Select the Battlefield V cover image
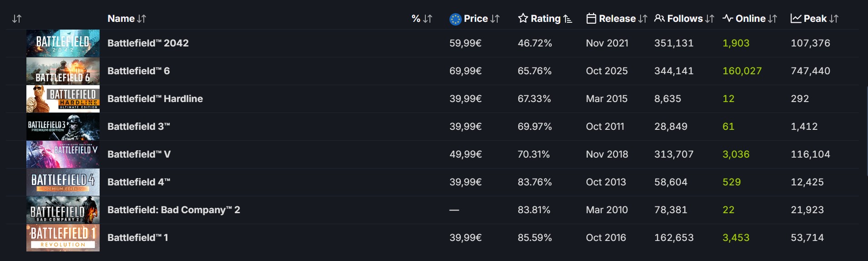 63,154
